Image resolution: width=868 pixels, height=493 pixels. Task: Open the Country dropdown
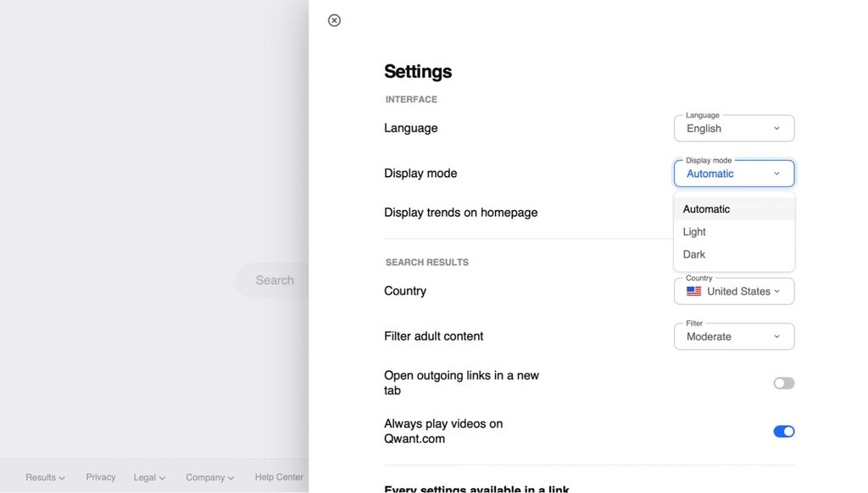click(734, 291)
